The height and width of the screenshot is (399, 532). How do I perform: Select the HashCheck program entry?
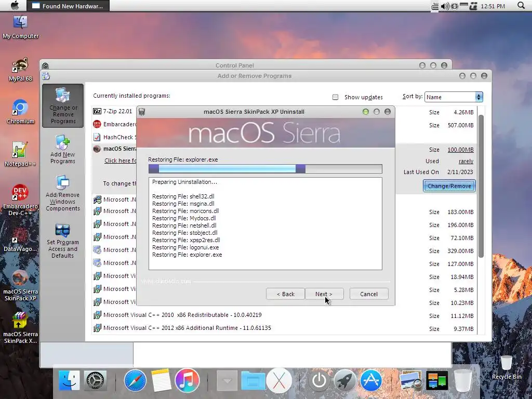115,137
